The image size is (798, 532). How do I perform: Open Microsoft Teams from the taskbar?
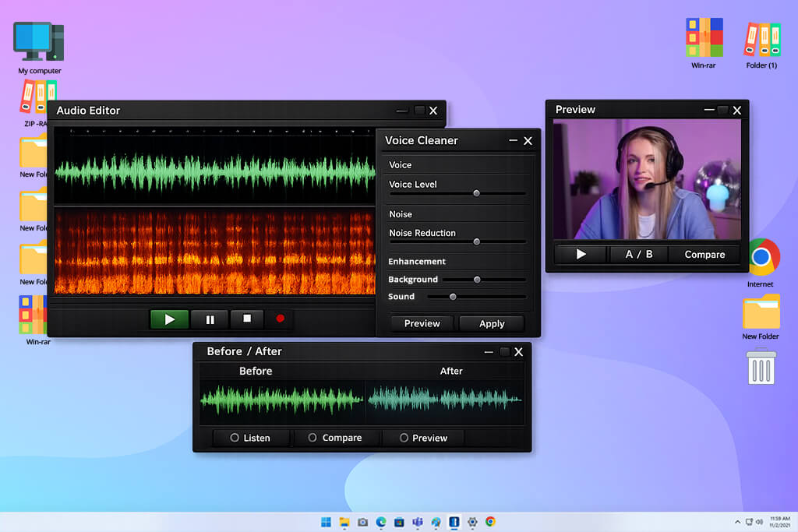tap(418, 522)
